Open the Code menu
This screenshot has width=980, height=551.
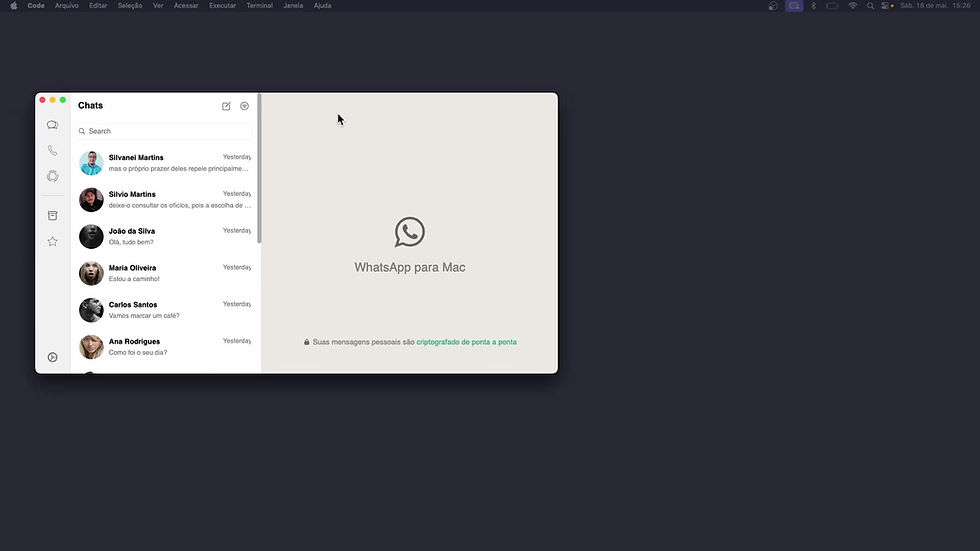[x=36, y=6]
